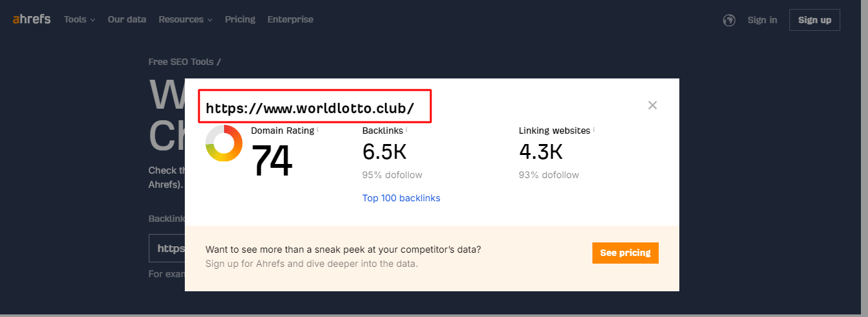The width and height of the screenshot is (868, 317).
Task: Open the Enterprise menu item
Action: coord(290,19)
